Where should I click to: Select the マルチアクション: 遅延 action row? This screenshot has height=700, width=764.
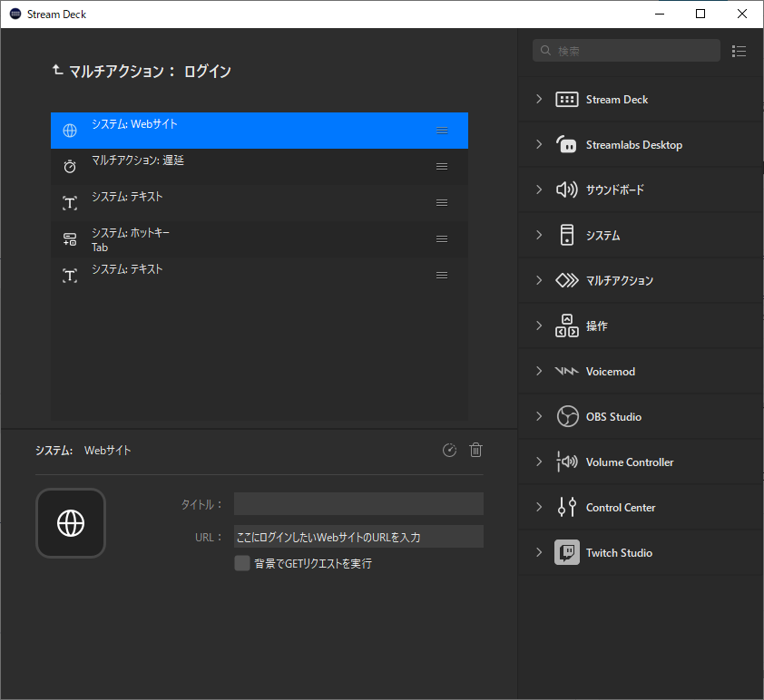[260, 167]
